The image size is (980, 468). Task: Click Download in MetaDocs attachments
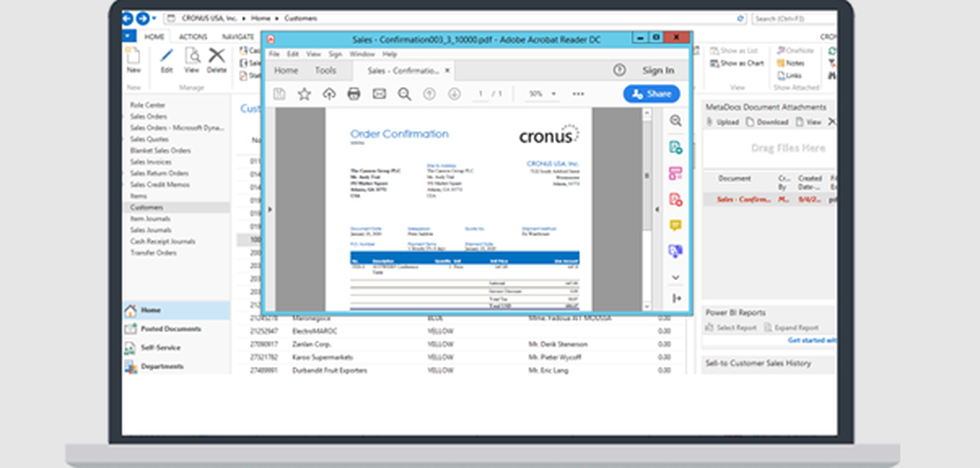tap(767, 122)
